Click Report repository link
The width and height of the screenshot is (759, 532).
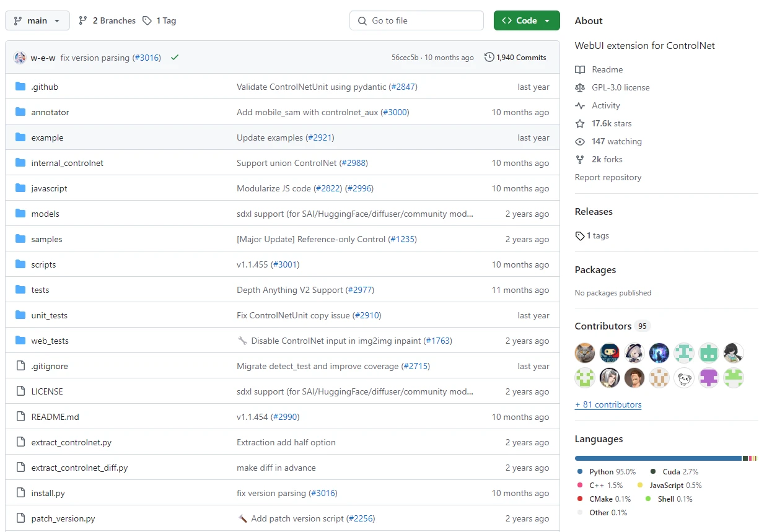pyautogui.click(x=608, y=177)
